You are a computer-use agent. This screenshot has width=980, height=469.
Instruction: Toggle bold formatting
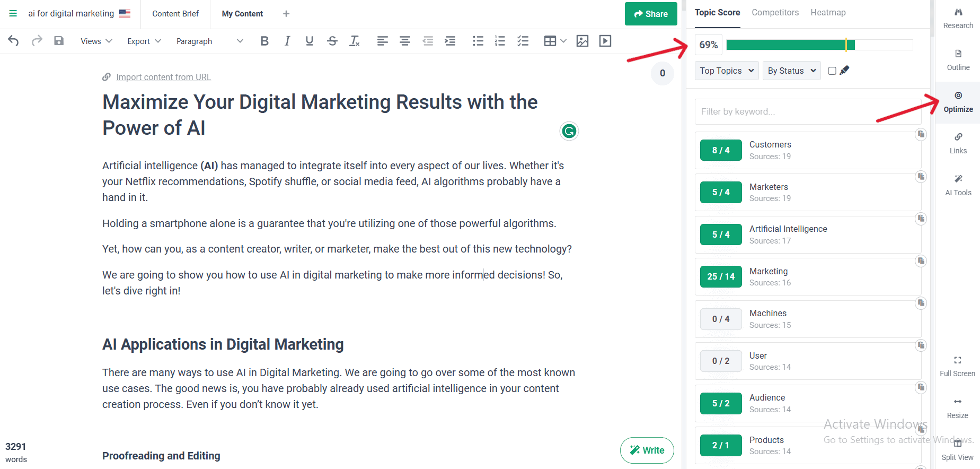[264, 41]
